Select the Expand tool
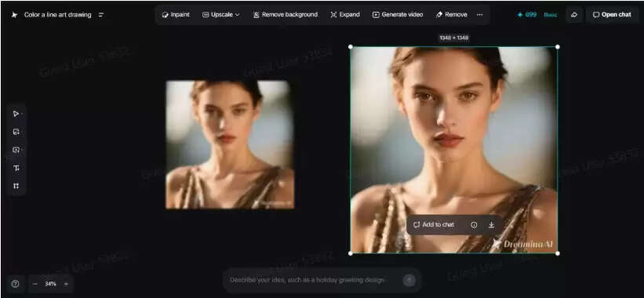Viewport: 644px width, 298px height. [345, 14]
